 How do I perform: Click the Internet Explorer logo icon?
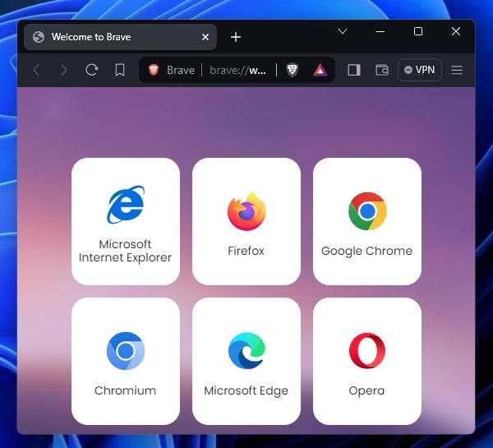[x=126, y=205]
